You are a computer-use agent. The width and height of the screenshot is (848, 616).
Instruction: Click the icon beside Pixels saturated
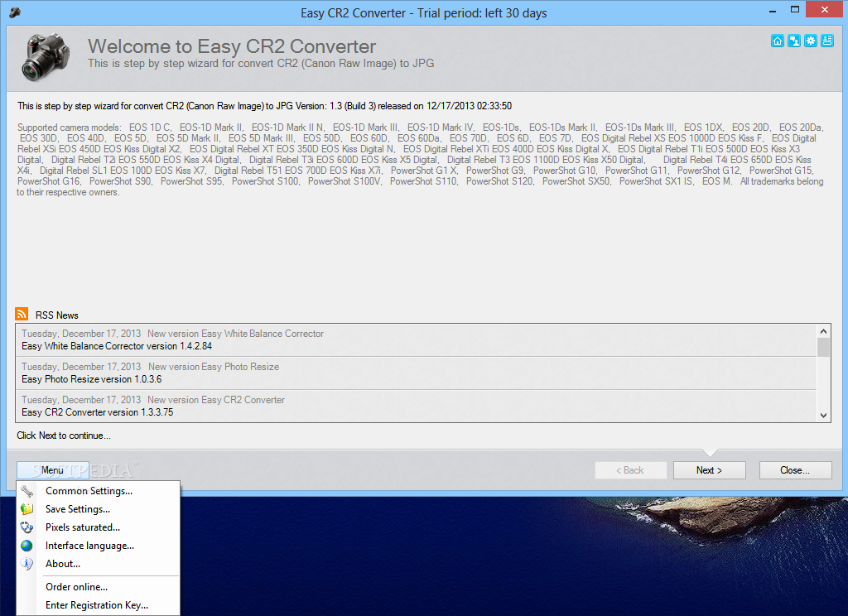click(x=26, y=527)
